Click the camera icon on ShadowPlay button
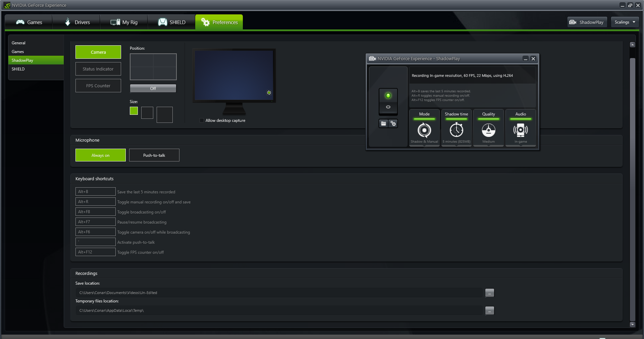This screenshot has height=339, width=644. pos(573,22)
